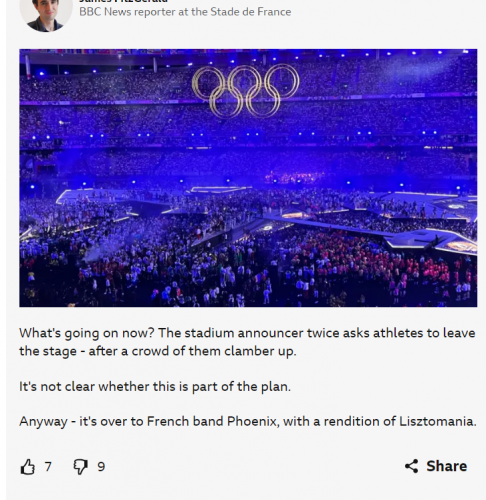Click the golden Olympic rings in photo
The width and height of the screenshot is (486, 500).
point(246,91)
